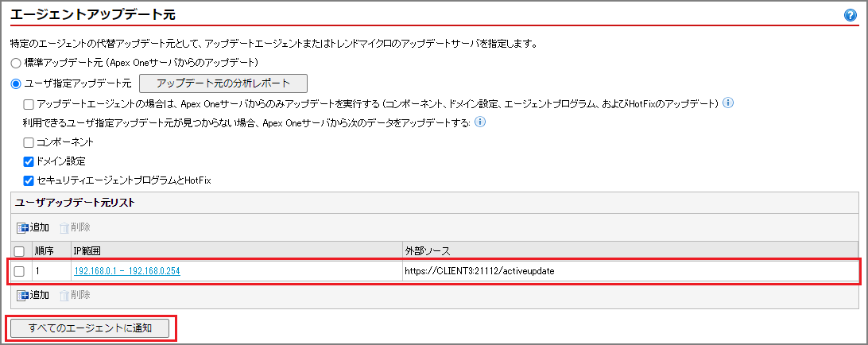Uncheck セキュリティエージェントプログラムとHotFix checkbox
Viewport: 868px width, 345px height.
pyautogui.click(x=29, y=180)
